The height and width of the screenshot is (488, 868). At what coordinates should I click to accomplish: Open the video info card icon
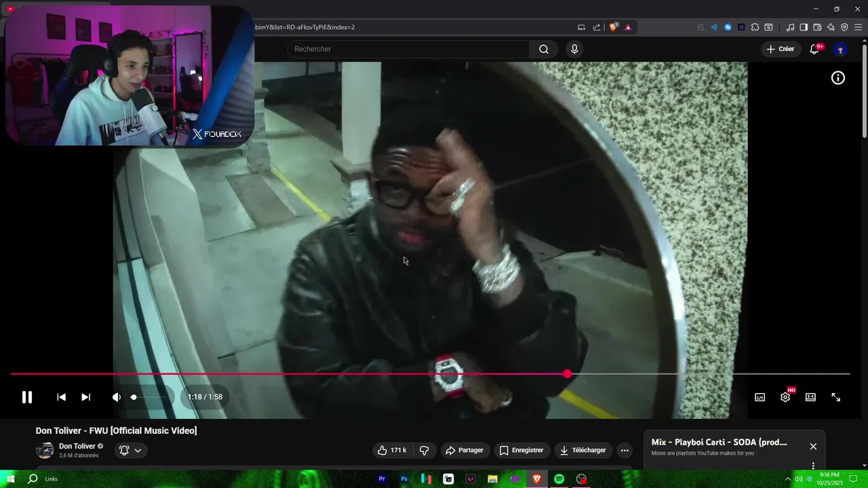(x=838, y=78)
